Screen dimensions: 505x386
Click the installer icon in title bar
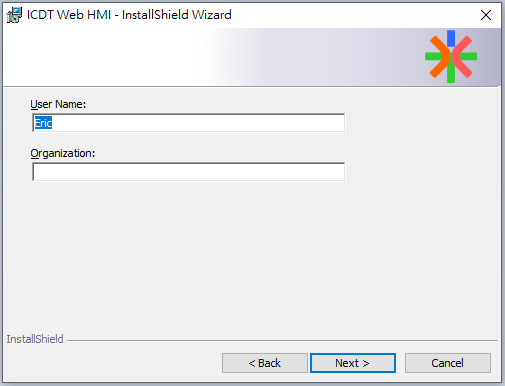[14, 15]
